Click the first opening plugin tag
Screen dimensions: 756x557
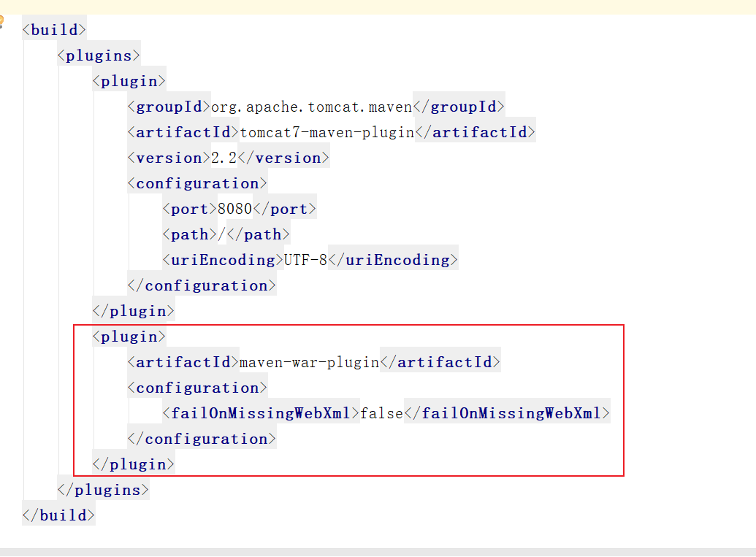[129, 81]
